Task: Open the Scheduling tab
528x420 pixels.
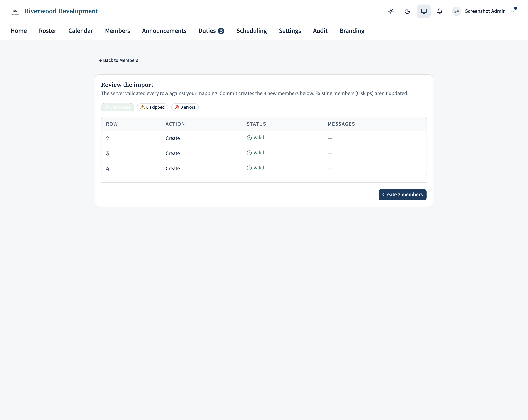Action: [x=252, y=31]
